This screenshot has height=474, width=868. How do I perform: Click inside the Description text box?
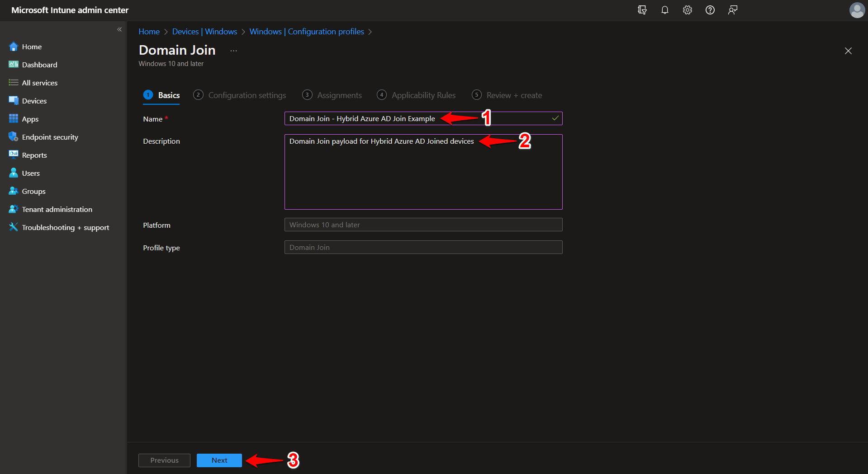click(x=423, y=172)
